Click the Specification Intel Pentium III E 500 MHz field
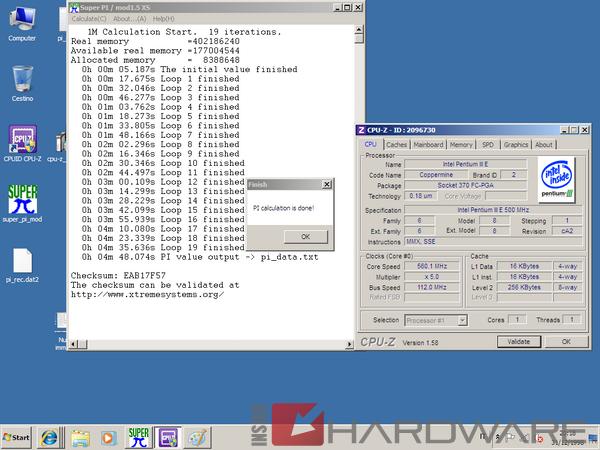The width and height of the screenshot is (600, 450). pyautogui.click(x=493, y=210)
